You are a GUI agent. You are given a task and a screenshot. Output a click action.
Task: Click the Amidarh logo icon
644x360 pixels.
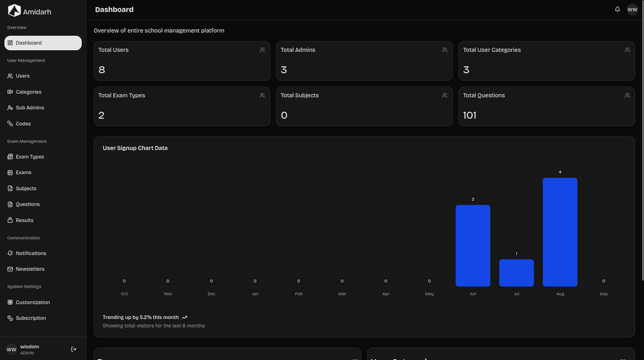pyautogui.click(x=14, y=11)
